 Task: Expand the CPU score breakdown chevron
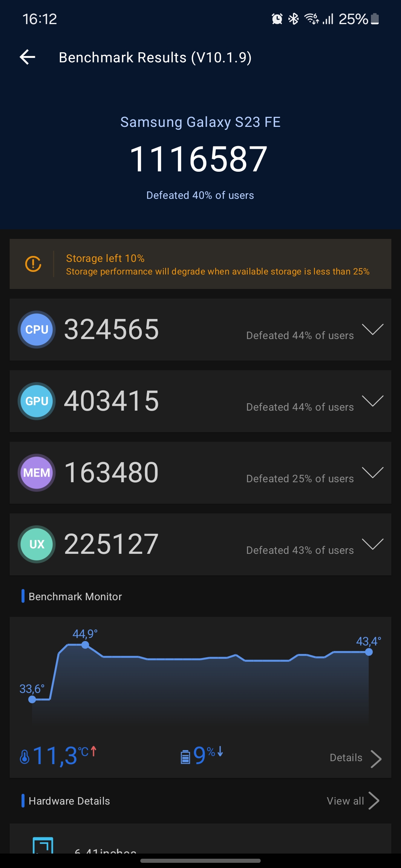tap(372, 329)
